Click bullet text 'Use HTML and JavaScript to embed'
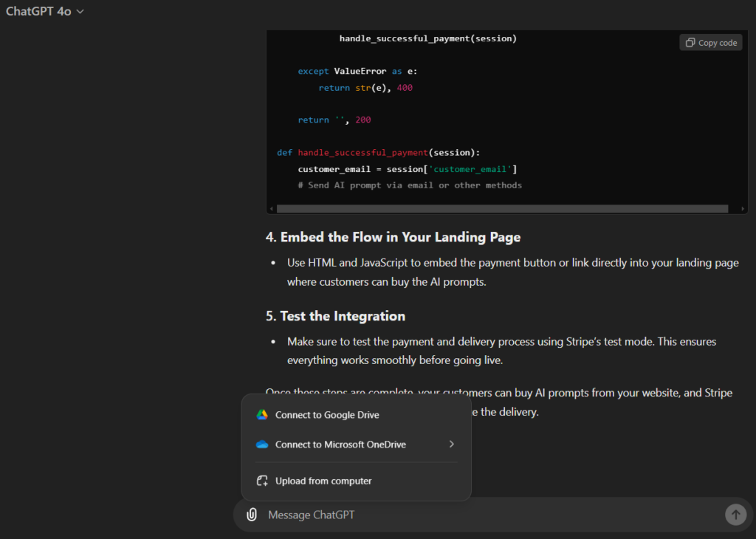This screenshot has width=756, height=539. tap(513, 263)
